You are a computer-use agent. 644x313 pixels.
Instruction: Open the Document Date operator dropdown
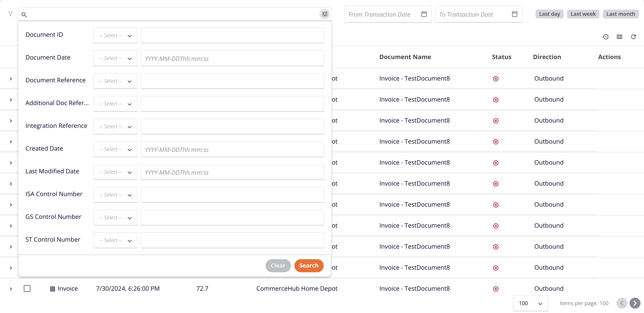115,58
